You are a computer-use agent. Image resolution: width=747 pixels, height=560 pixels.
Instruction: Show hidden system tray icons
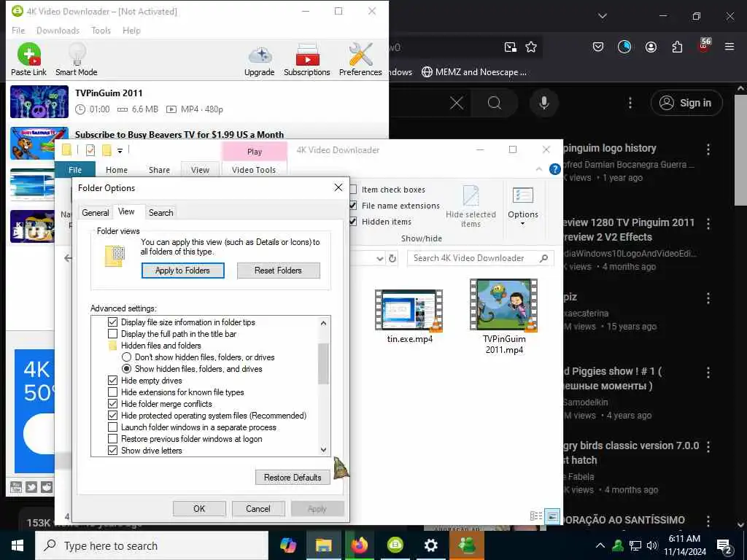tap(600, 545)
